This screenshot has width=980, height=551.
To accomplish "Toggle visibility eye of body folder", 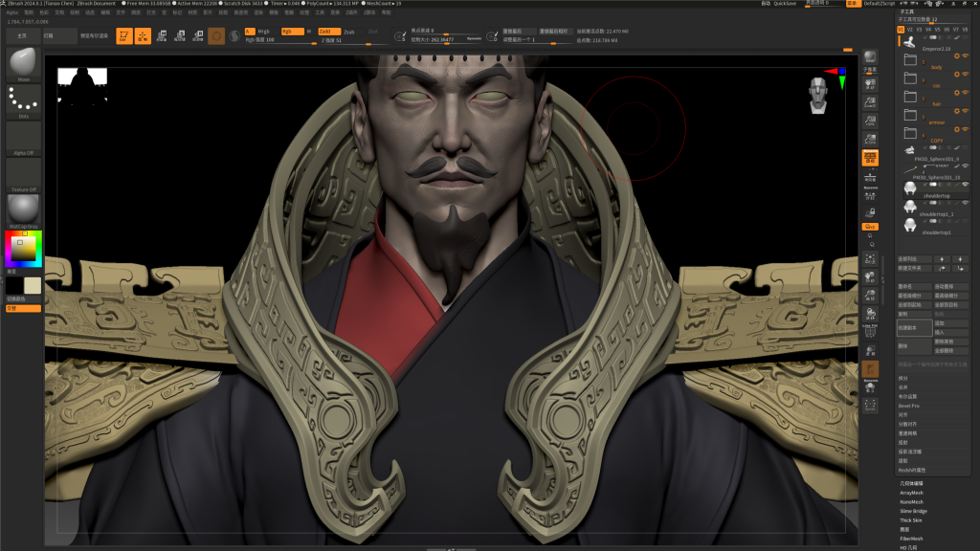I will click(x=966, y=56).
